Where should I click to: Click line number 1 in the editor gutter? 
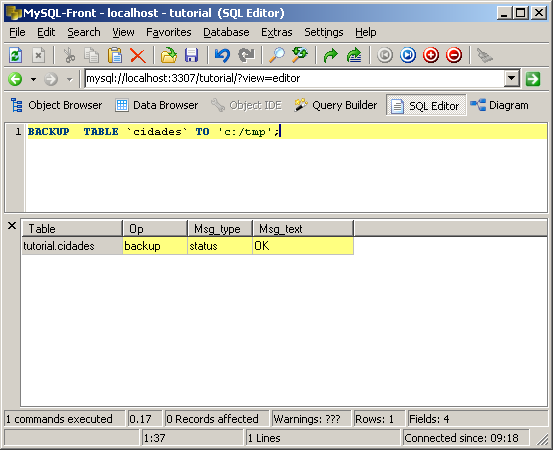18,132
